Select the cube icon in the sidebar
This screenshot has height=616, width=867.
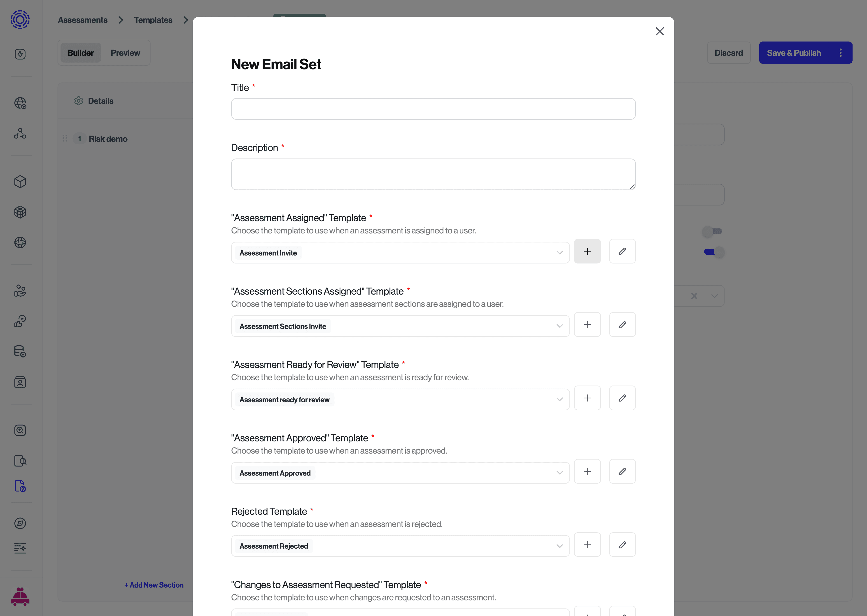20,182
